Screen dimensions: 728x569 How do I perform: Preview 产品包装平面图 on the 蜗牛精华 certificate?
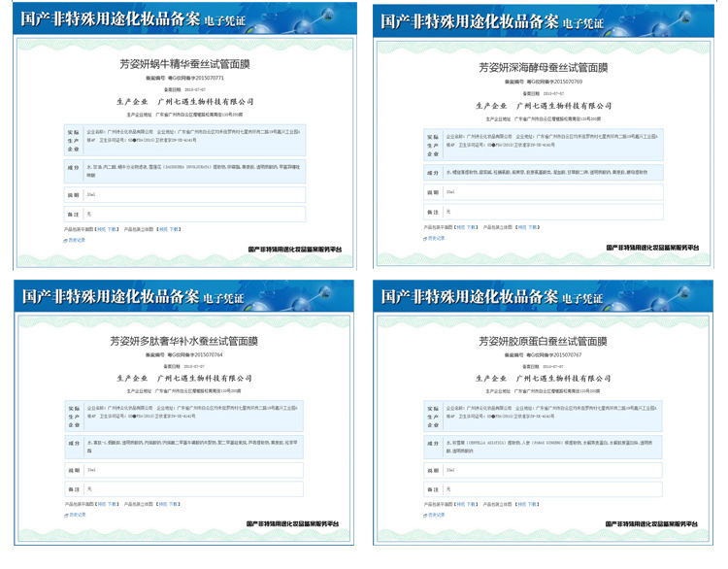tap(100, 229)
